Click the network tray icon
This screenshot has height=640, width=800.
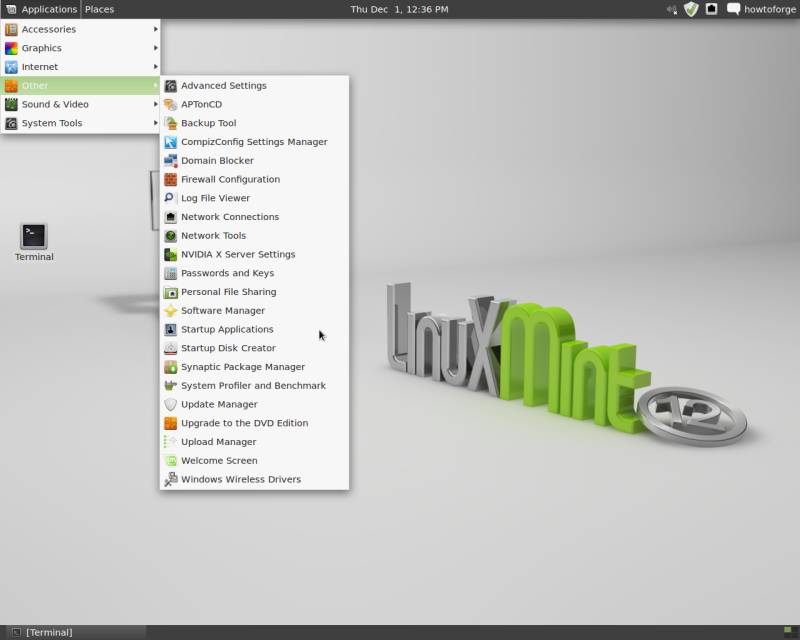click(x=711, y=9)
